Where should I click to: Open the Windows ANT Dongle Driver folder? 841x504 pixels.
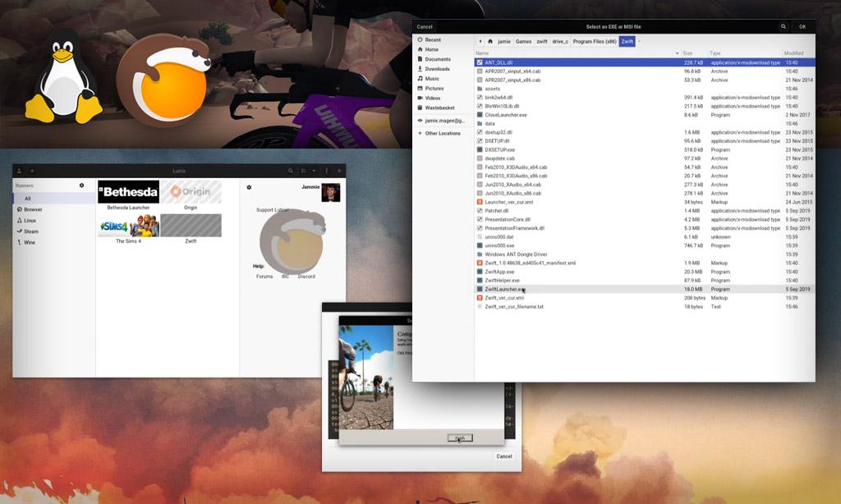pyautogui.click(x=645, y=254)
